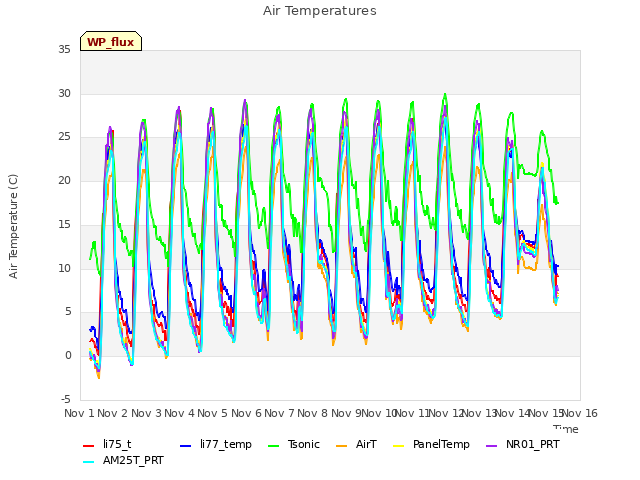Screen dimensions: 640x480
Task: Click the Nov 1 x-axis tick label
Action: [x=79, y=413]
